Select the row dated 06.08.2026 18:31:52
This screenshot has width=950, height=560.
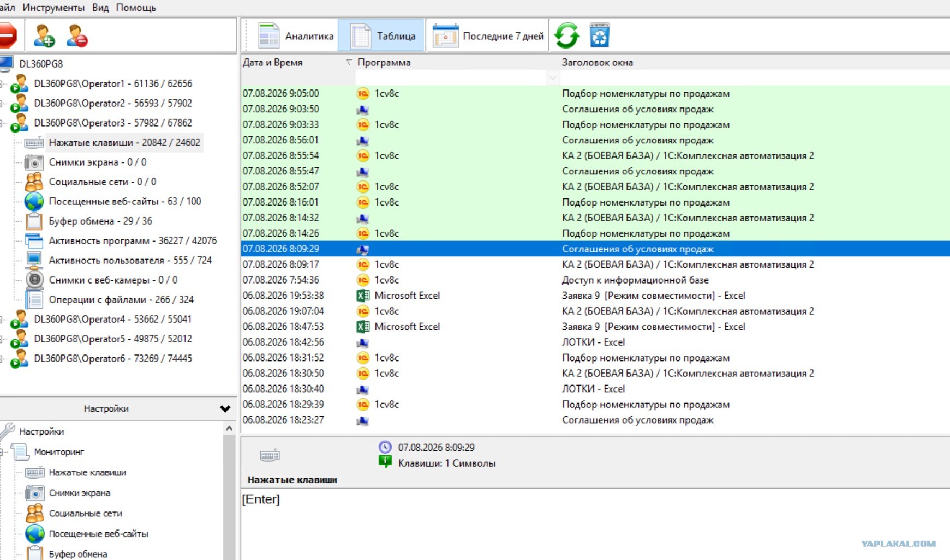tap(595, 358)
